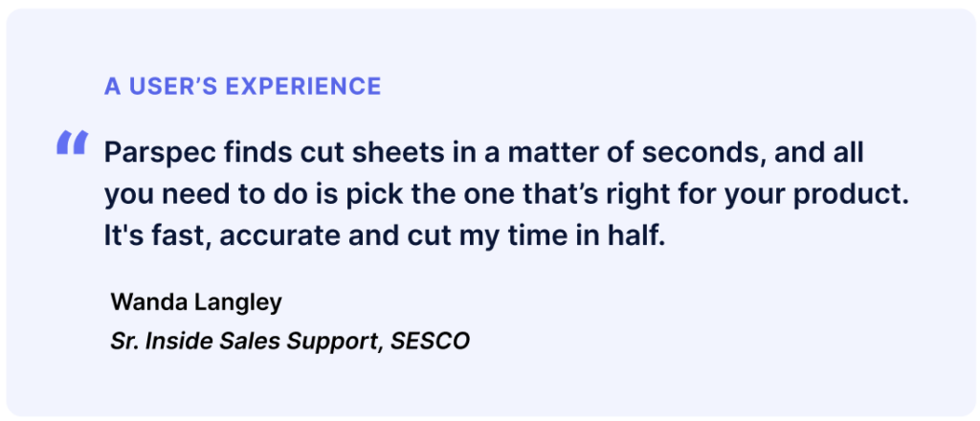980x421 pixels.
Task: Select the name Wanda Langley
Action: (196, 302)
